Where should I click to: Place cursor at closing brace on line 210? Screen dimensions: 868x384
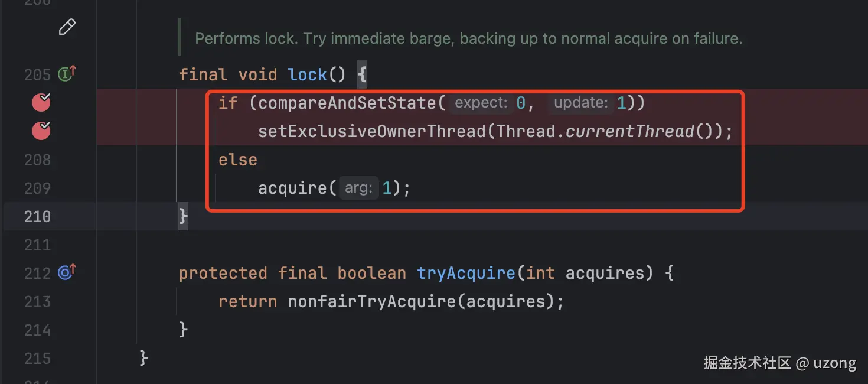(x=184, y=217)
